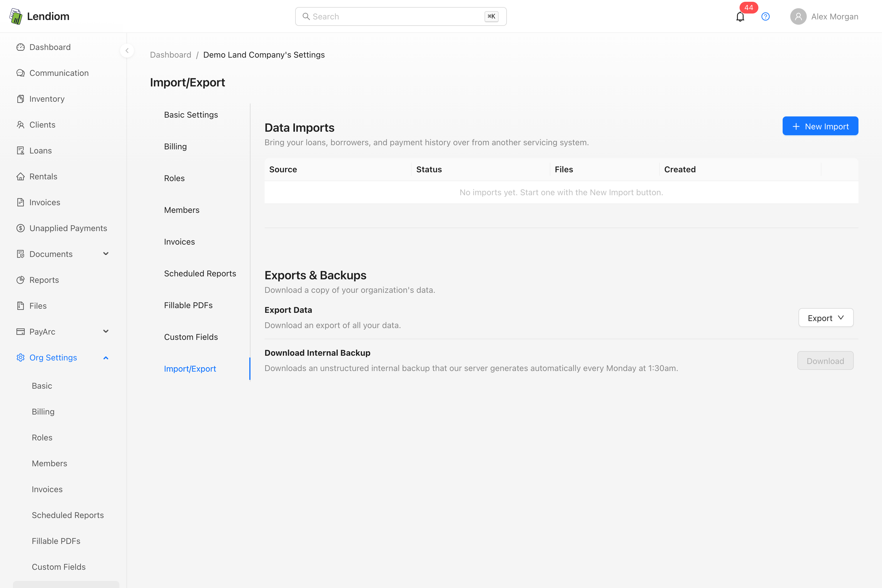This screenshot has width=882, height=588.
Task: Collapse the Org Settings chevron
Action: (106, 358)
